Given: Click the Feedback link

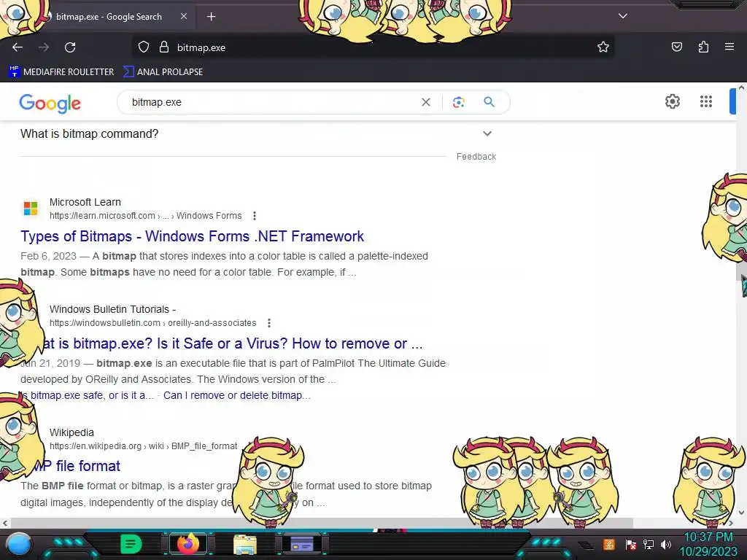Looking at the screenshot, I should tap(476, 157).
